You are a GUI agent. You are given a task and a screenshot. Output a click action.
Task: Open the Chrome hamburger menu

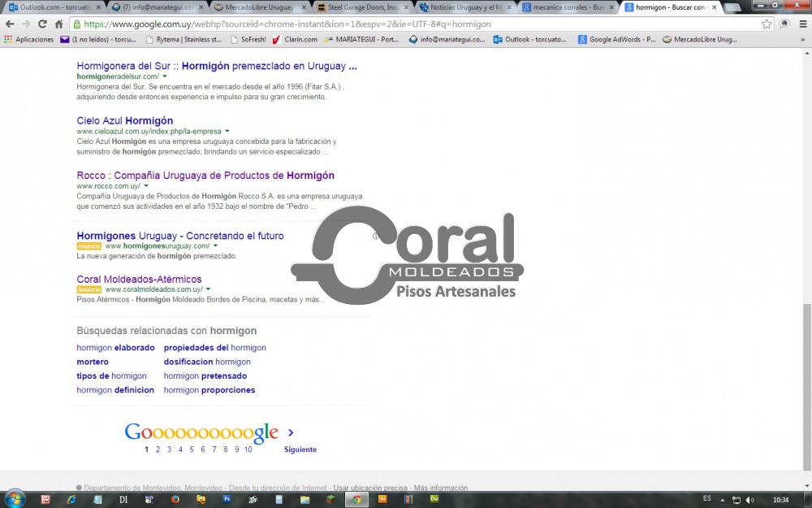point(803,24)
